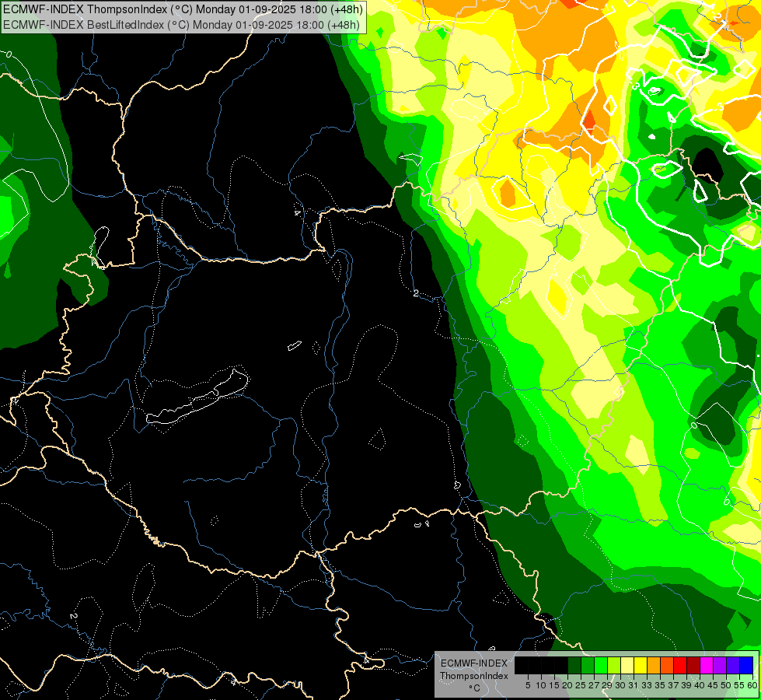The width and height of the screenshot is (761, 700).
Task: Click the orange-red 35–37 legend swatch
Action: pyautogui.click(x=667, y=665)
